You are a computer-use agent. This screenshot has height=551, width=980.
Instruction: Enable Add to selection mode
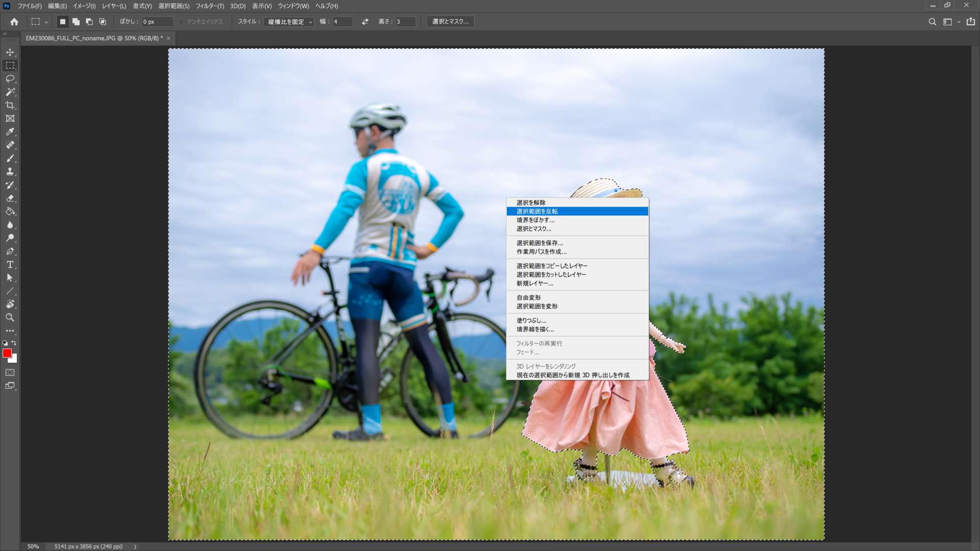pyautogui.click(x=76, y=22)
